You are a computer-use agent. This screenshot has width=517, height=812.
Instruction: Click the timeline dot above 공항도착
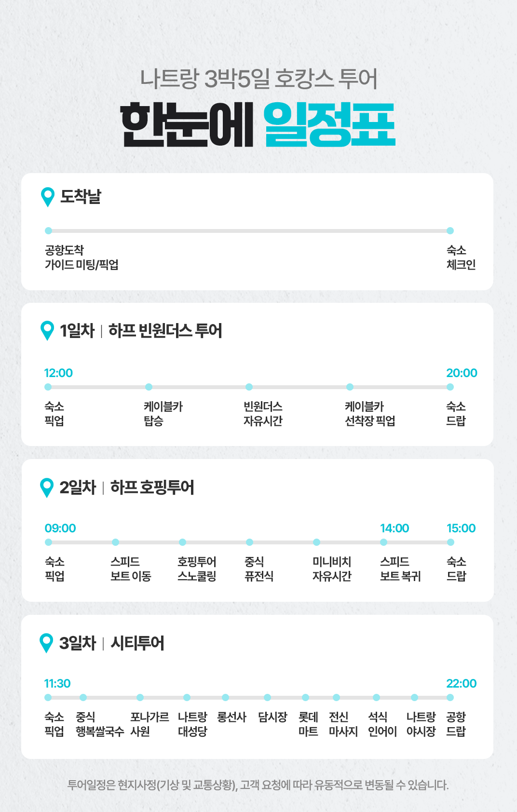(48, 230)
